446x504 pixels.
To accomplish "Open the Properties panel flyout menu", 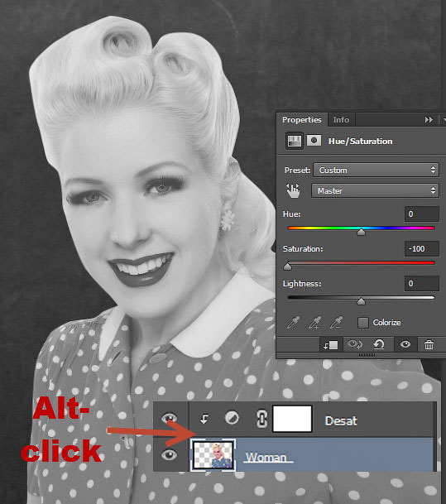I will (444, 119).
